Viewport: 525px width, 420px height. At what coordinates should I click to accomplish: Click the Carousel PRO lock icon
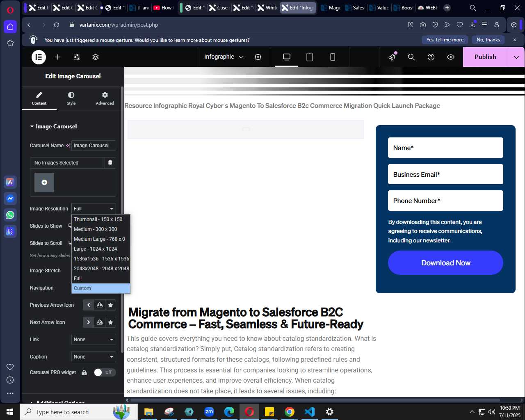[x=84, y=373]
